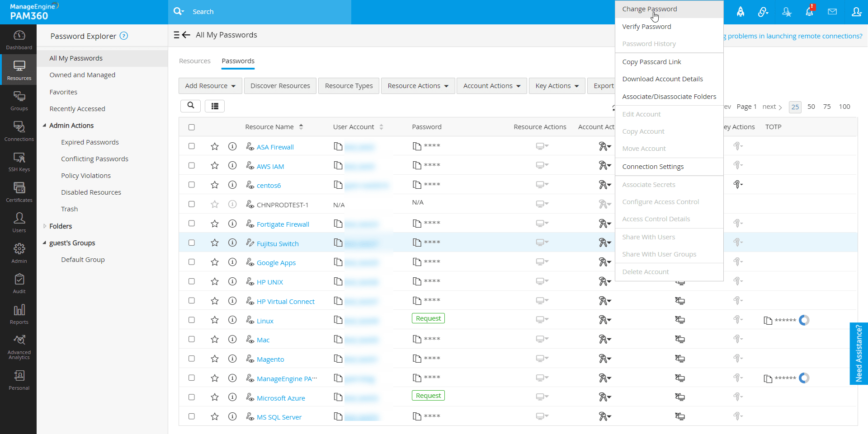Go to Connections in the sidebar
The width and height of the screenshot is (868, 434).
coord(19,131)
